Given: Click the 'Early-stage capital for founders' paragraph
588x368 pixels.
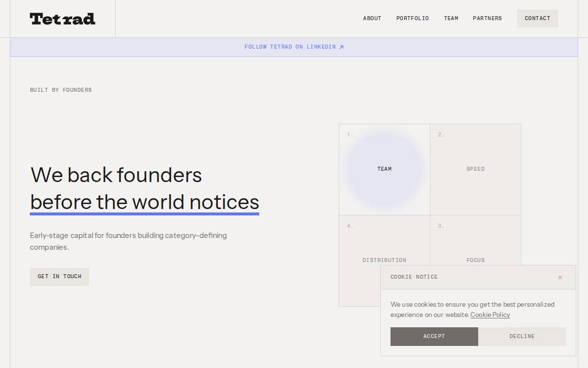Looking at the screenshot, I should tap(128, 241).
